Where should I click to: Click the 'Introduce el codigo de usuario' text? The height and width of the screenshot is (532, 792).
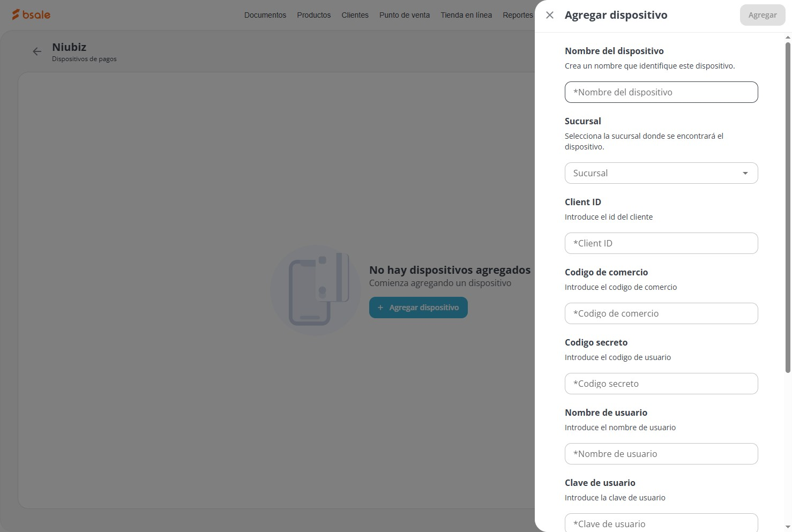(x=618, y=357)
